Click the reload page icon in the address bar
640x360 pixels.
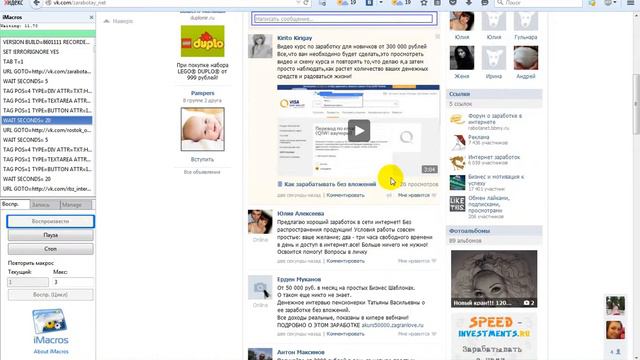306,3
